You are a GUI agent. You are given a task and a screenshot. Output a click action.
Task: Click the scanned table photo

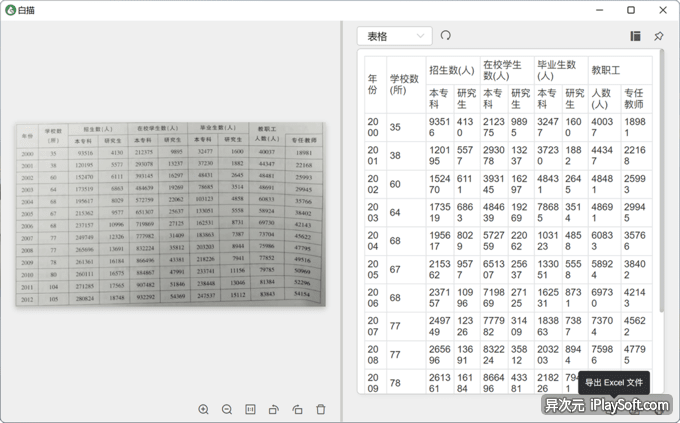170,214
